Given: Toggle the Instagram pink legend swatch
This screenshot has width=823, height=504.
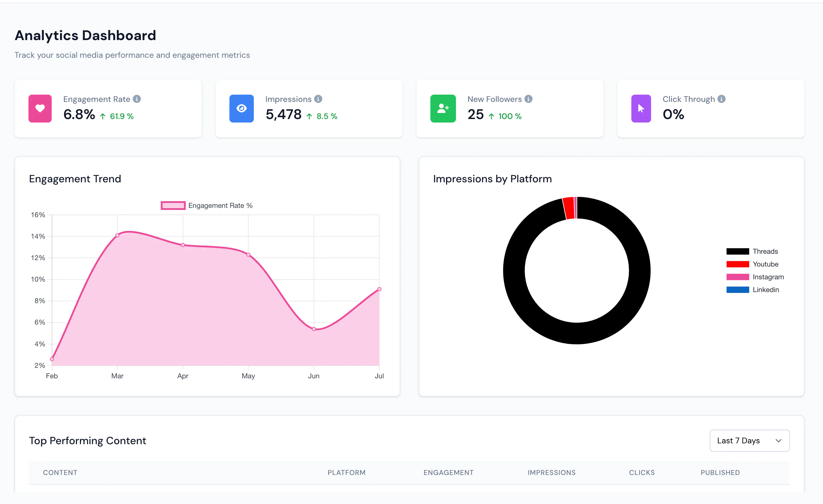Looking at the screenshot, I should 738,277.
